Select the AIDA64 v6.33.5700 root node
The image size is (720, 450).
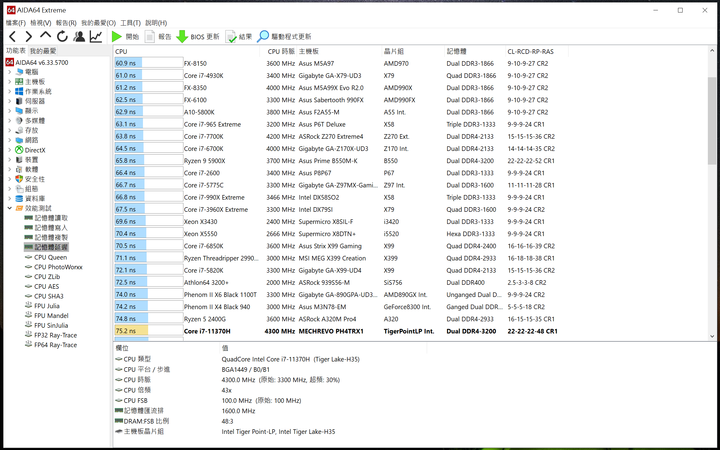click(37, 62)
